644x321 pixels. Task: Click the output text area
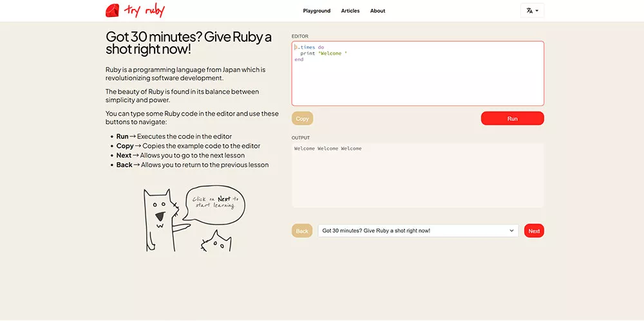418,175
